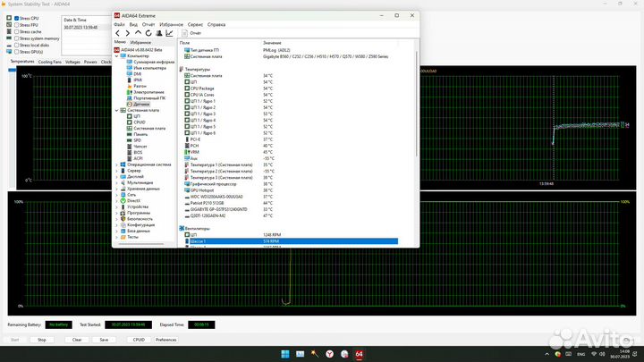Refresh the AIDA64 sensor page

pyautogui.click(x=148, y=33)
